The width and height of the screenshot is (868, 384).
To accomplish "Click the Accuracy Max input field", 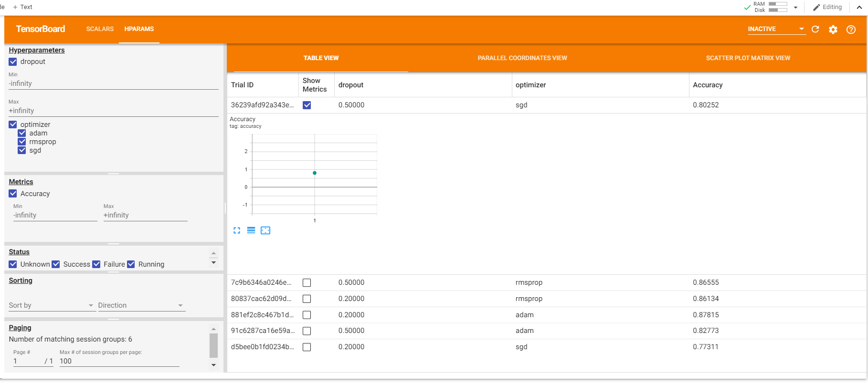I will tap(146, 215).
